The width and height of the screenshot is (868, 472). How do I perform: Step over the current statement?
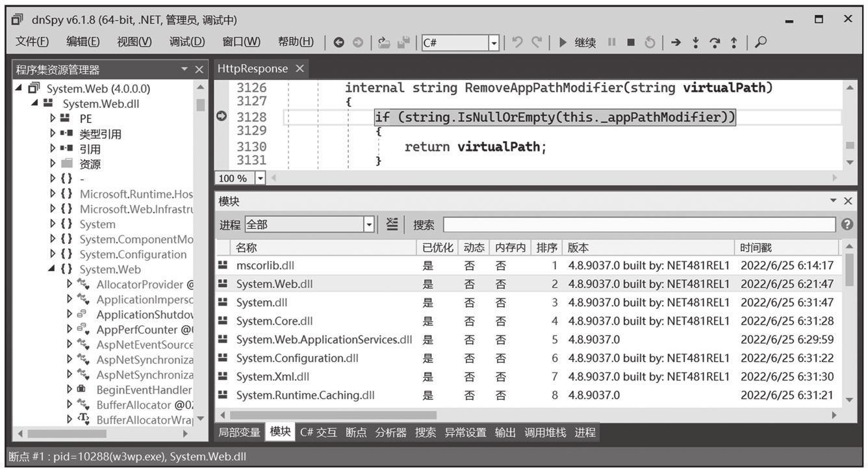tap(715, 42)
